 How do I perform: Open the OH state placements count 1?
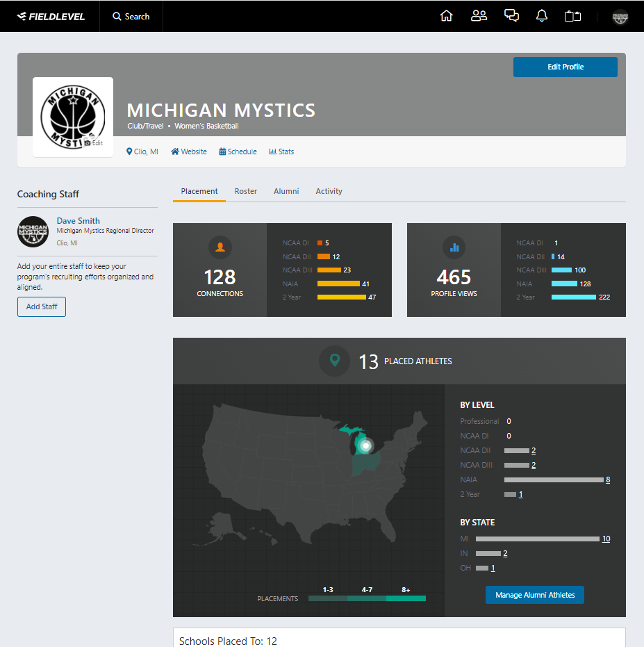(x=493, y=568)
